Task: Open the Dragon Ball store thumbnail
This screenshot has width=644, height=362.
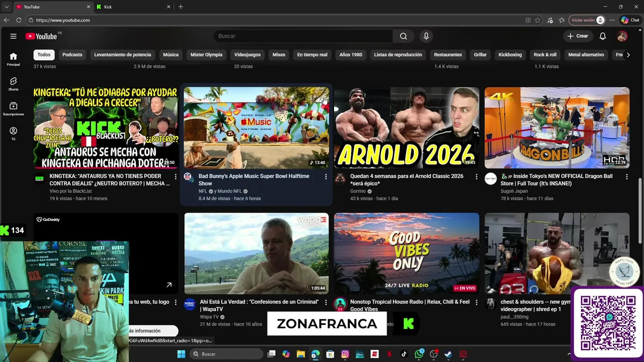Action: (x=557, y=128)
